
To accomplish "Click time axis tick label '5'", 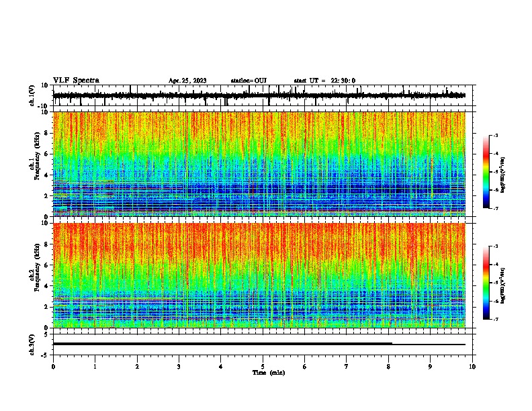I will [263, 367].
